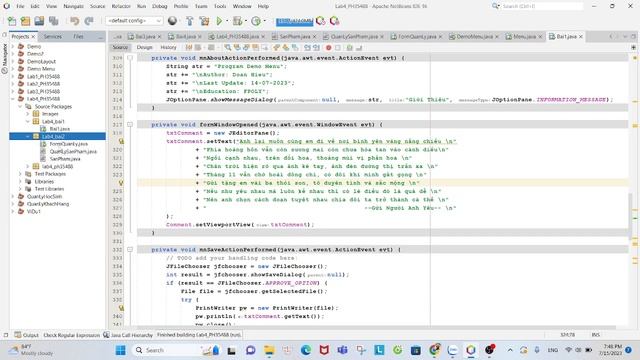Click the Profile Project toolbar icon

pos(256,21)
